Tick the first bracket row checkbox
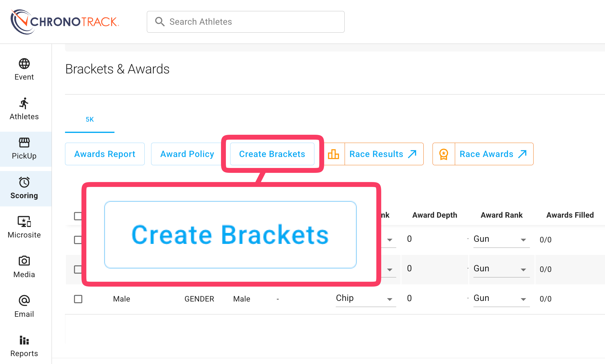The height and width of the screenshot is (364, 605). (x=78, y=240)
